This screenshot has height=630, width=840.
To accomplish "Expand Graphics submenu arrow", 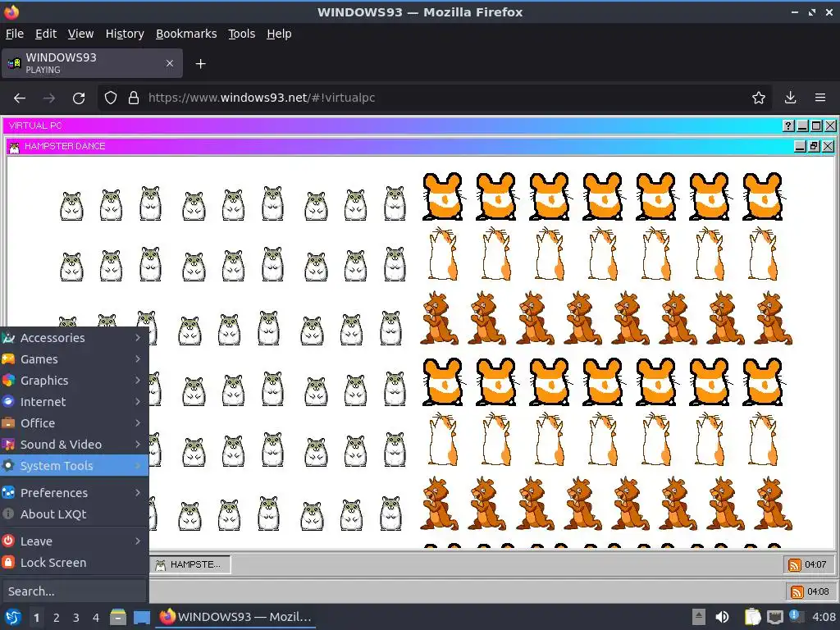I will pyautogui.click(x=138, y=381).
